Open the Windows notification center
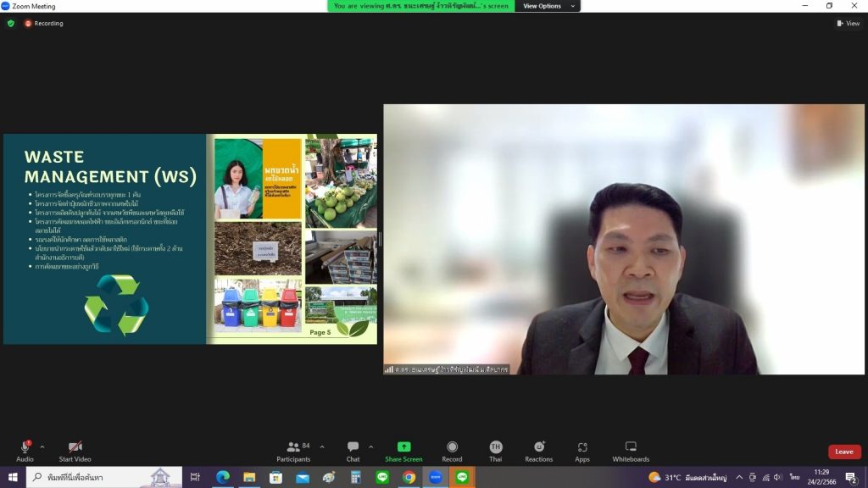 851,477
